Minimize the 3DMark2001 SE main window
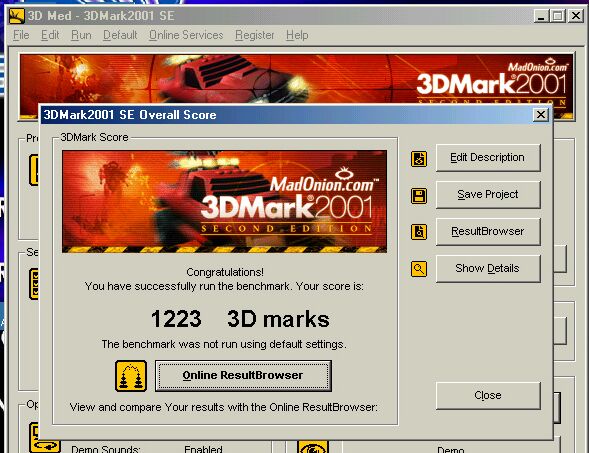 541,16
